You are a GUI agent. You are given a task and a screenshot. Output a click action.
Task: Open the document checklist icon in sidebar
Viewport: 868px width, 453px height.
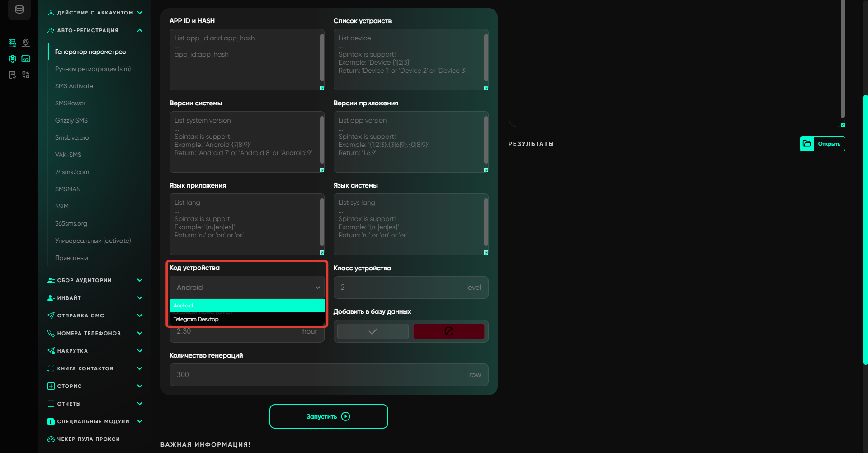point(13,75)
